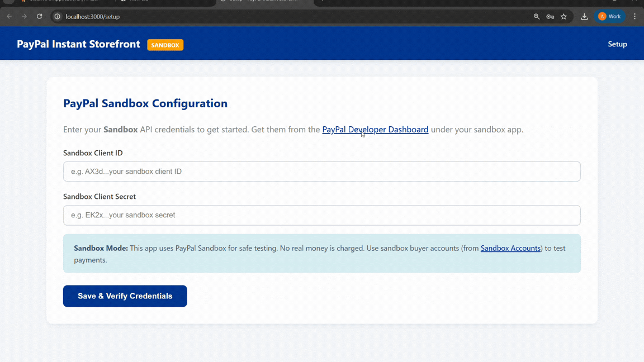Click the forward navigation arrow
This screenshot has height=362, width=644.
click(24, 16)
